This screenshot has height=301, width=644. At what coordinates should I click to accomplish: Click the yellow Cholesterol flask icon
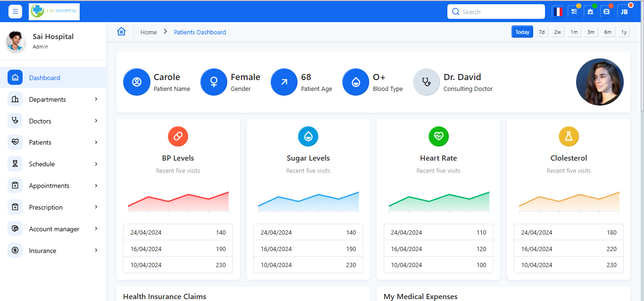tap(569, 136)
